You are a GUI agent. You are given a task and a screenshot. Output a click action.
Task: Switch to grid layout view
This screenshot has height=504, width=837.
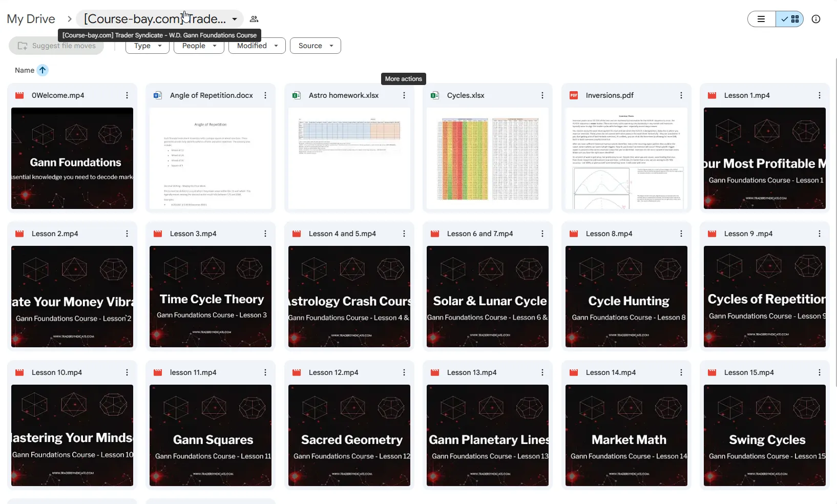790,19
